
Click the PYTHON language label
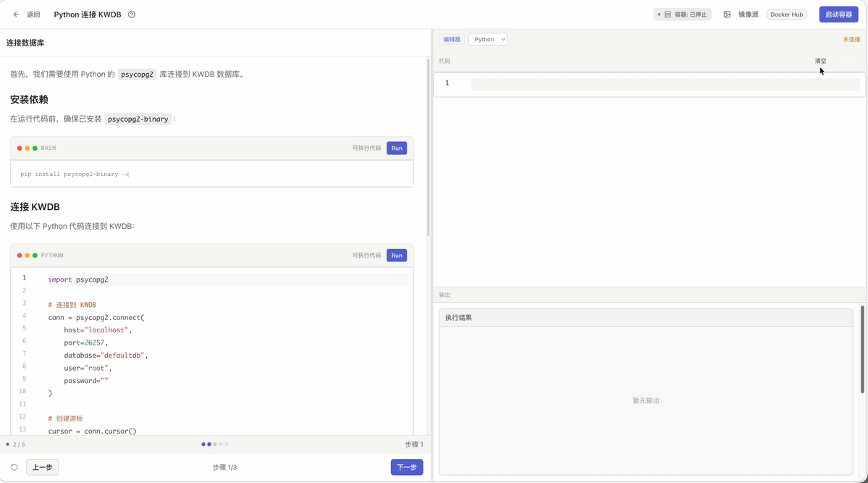pos(52,256)
